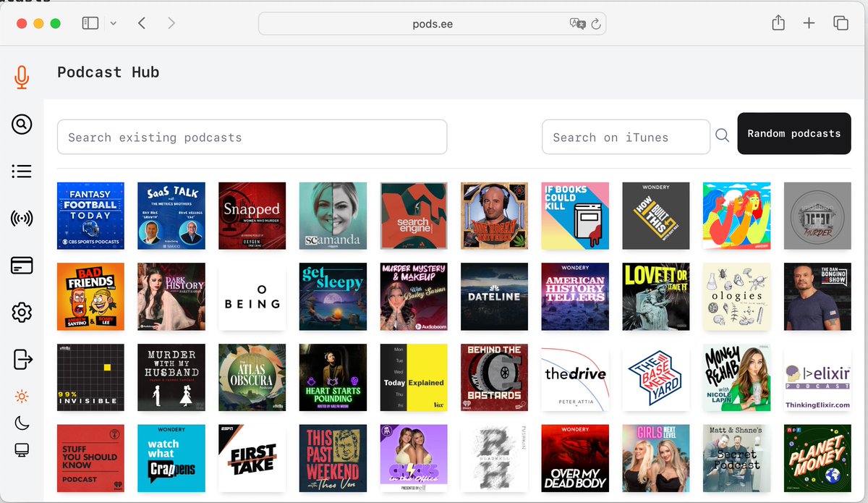Open Fantasy Football Today podcast
Viewport: 868px width, 503px height.
pyautogui.click(x=90, y=216)
